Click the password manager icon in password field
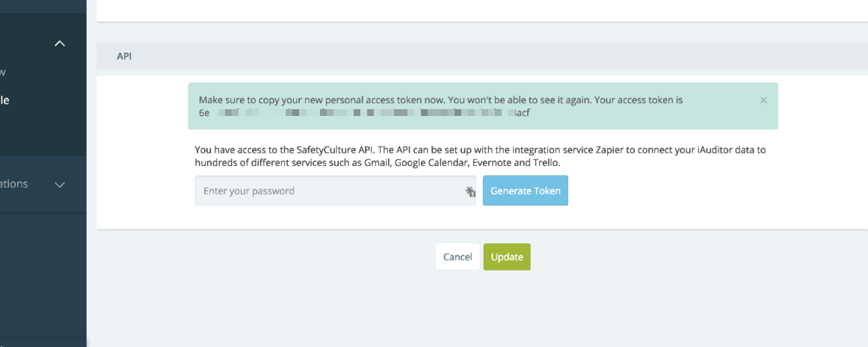The image size is (868, 347). coord(470,191)
